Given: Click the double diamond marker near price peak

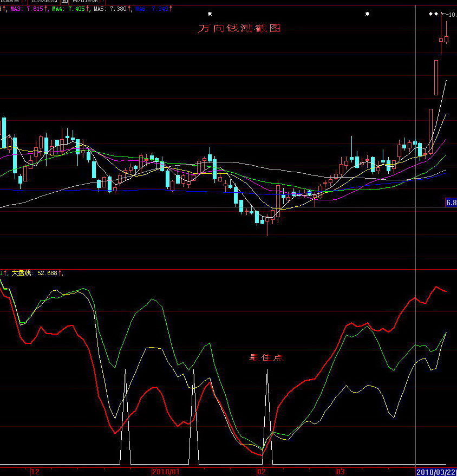Looking at the screenshot, I should pos(433,14).
